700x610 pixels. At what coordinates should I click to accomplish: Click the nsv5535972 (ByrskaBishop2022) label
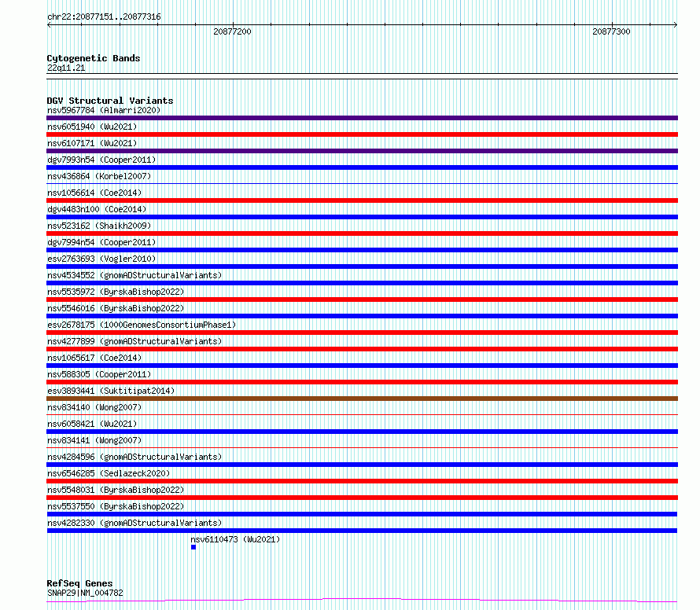coord(116,292)
